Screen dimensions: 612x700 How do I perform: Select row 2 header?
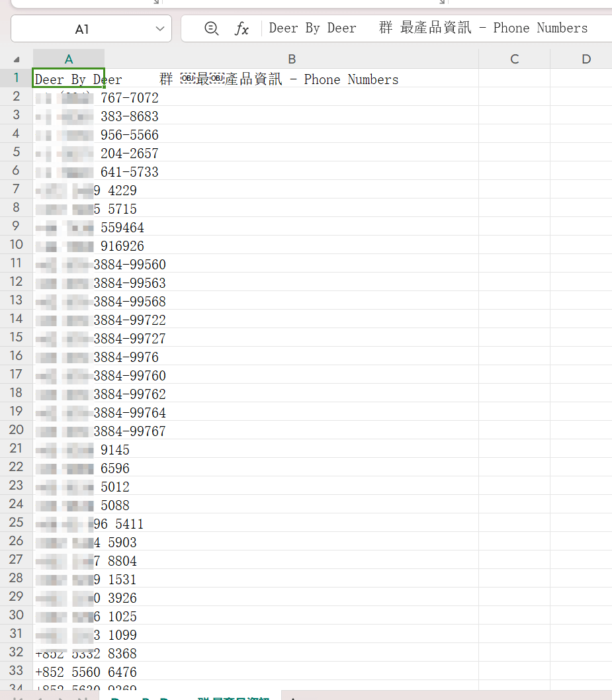(x=17, y=97)
